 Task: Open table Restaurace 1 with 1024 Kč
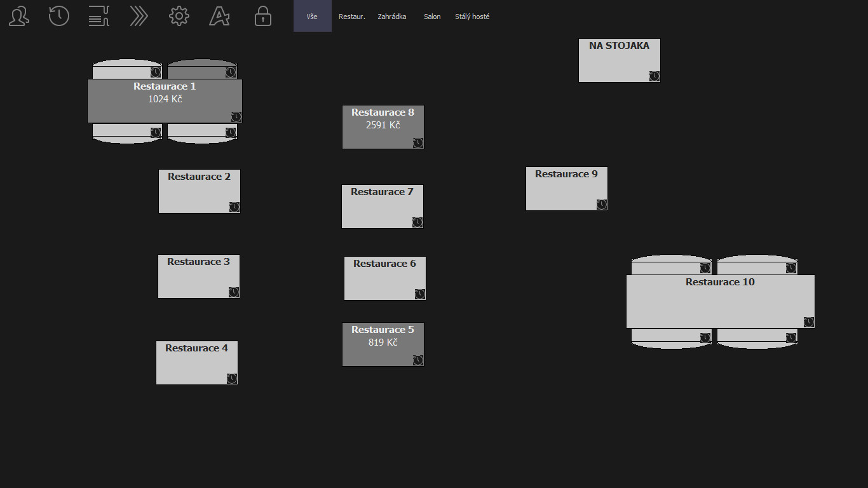click(x=165, y=100)
